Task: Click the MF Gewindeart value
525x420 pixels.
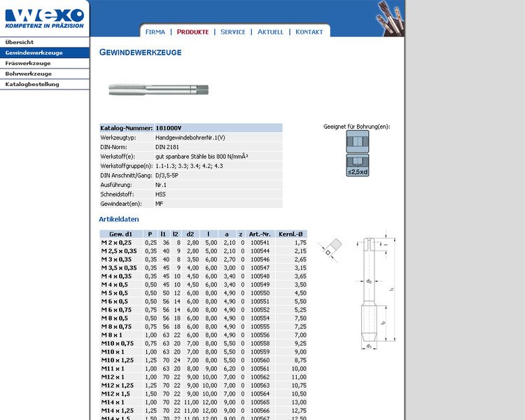Action: [x=159, y=204]
